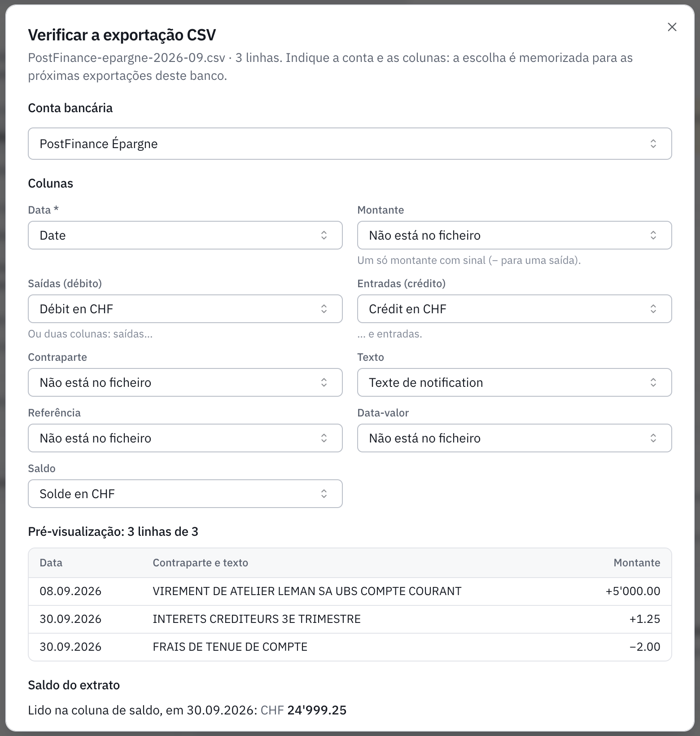Select the VIREMENT DE ATELIER LEMAN row text
The image size is (700, 736).
click(x=307, y=591)
